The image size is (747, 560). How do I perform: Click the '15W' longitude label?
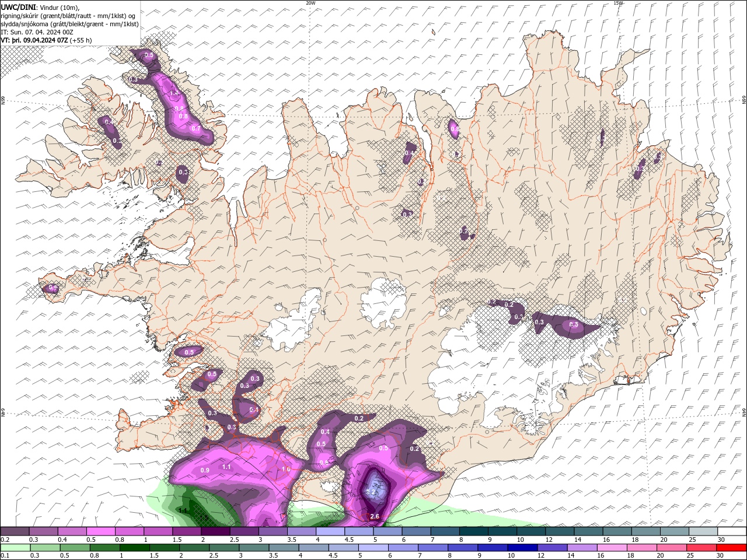click(618, 3)
